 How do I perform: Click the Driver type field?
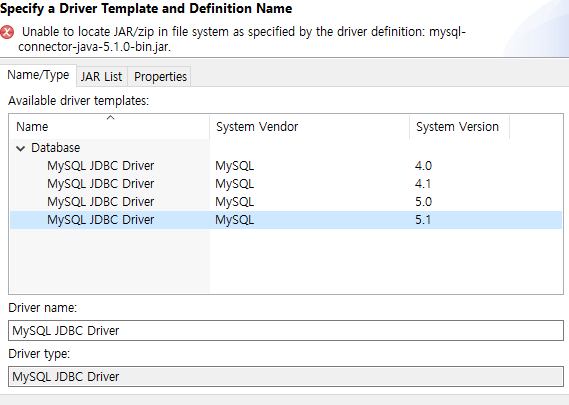click(286, 377)
